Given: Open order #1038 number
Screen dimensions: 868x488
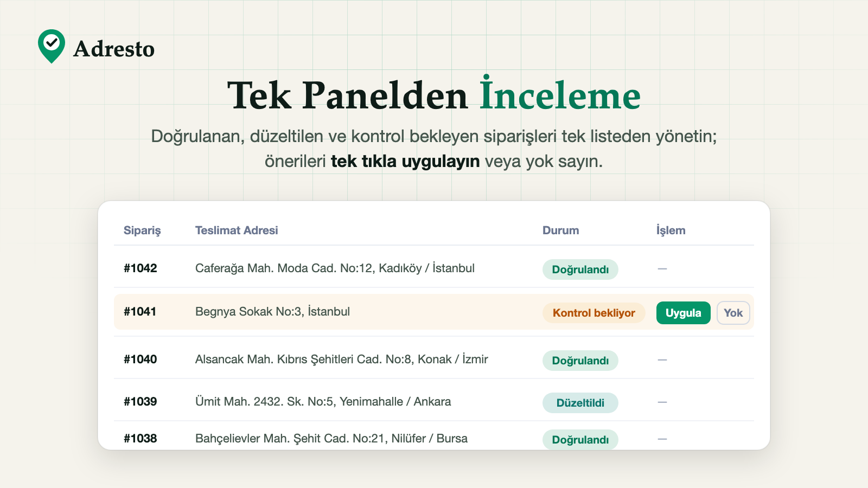Looking at the screenshot, I should [140, 439].
